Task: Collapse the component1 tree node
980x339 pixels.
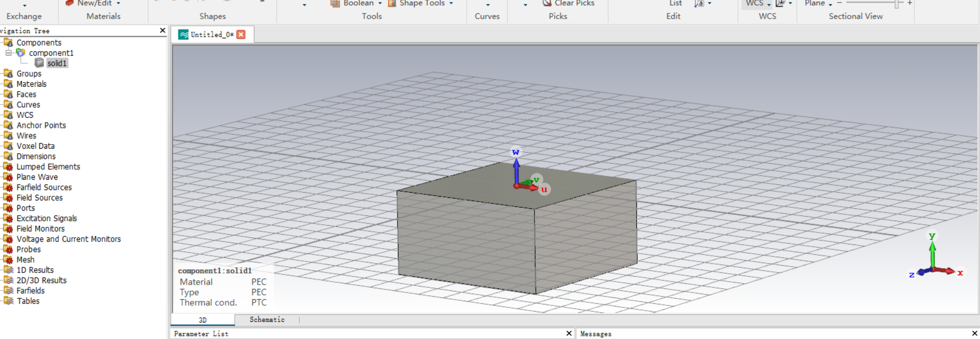Action: click(8, 53)
